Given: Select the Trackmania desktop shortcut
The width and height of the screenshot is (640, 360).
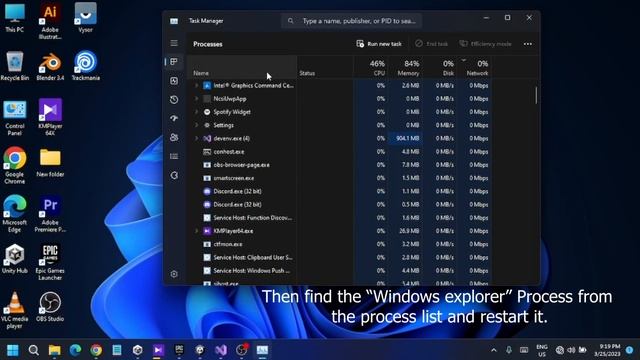Looking at the screenshot, I should point(85,66).
